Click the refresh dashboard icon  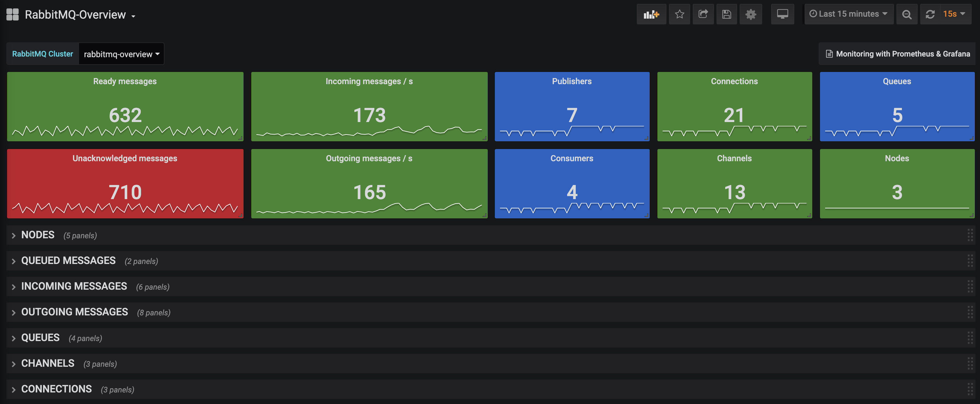[x=930, y=14]
